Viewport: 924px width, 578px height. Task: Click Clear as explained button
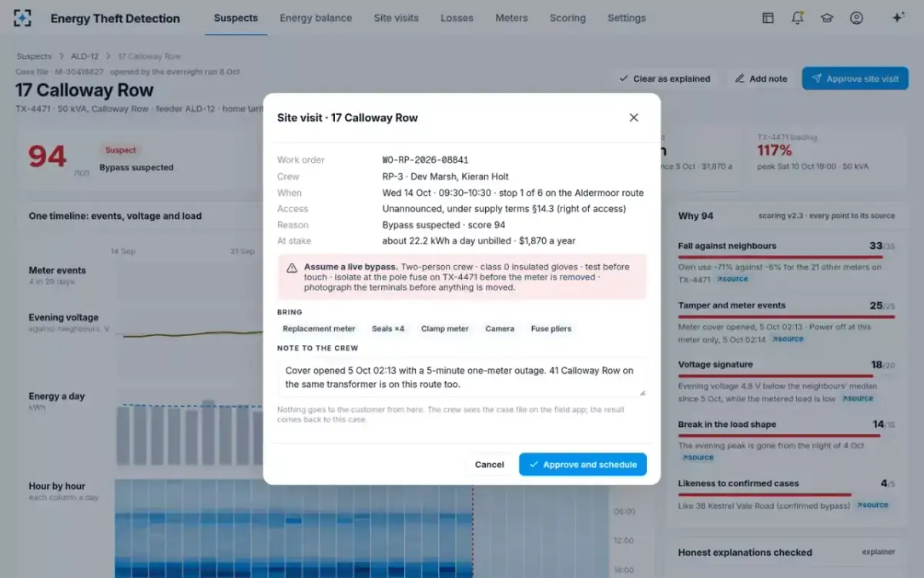(665, 79)
